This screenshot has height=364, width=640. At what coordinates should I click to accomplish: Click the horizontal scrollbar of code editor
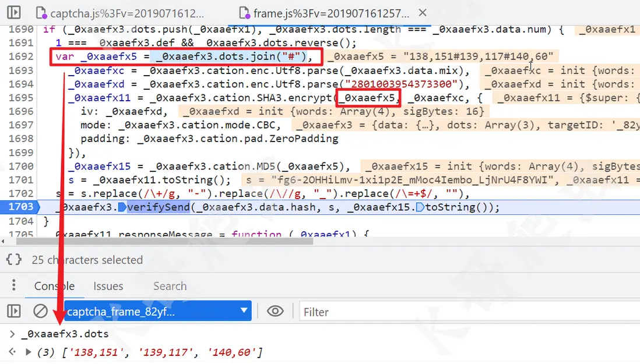[x=164, y=241]
